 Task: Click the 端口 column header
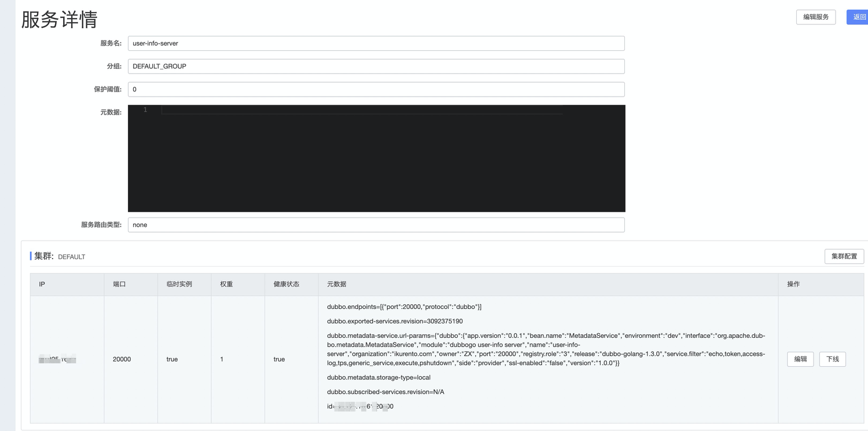[119, 285]
